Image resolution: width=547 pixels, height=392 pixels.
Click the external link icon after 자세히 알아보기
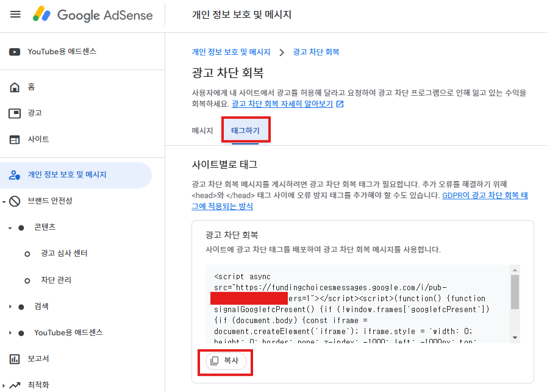pyautogui.click(x=340, y=104)
